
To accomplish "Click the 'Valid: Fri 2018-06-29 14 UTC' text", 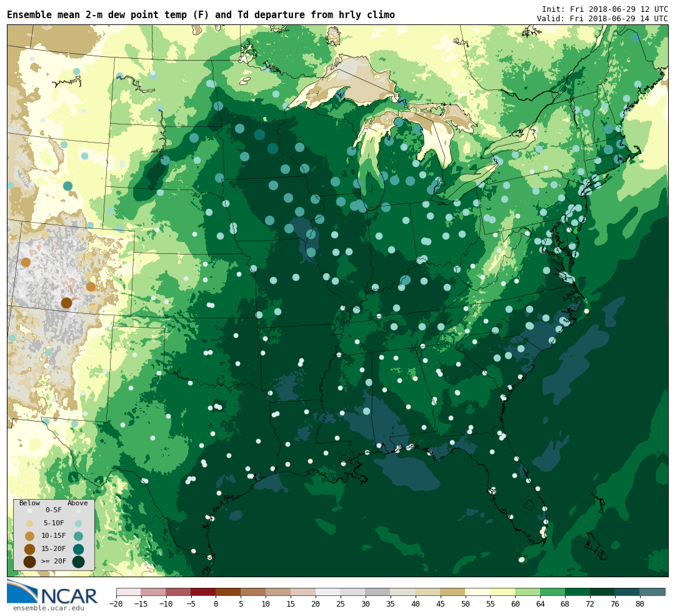I will point(602,19).
